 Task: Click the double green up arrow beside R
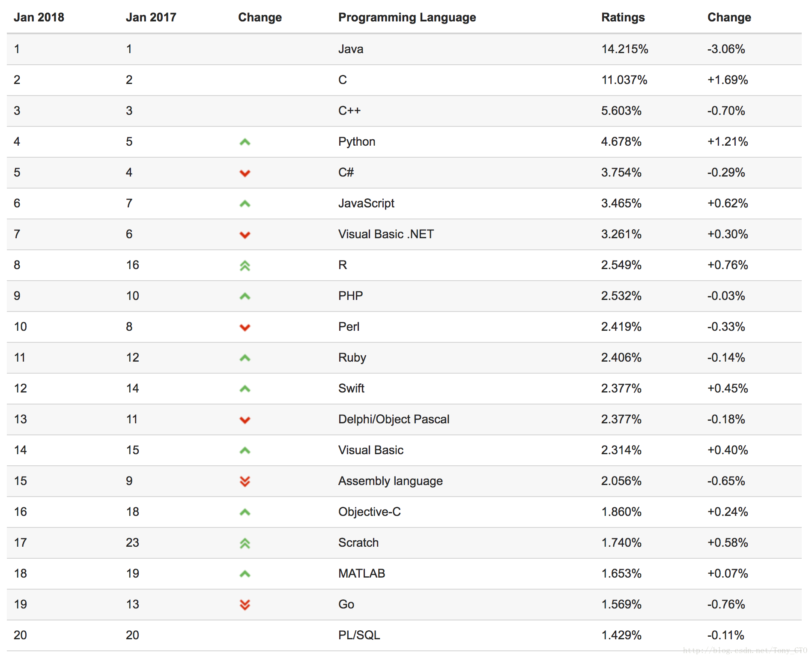pos(245,266)
